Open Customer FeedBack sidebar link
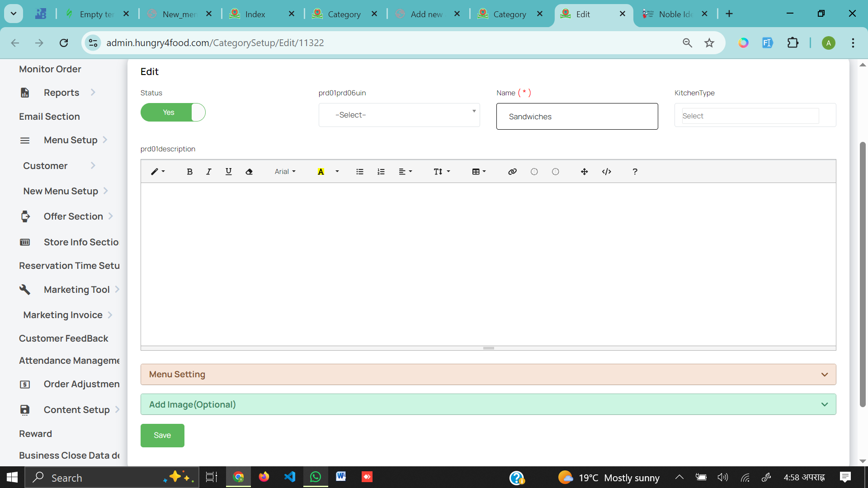Viewport: 868px width, 488px height. pos(63,338)
